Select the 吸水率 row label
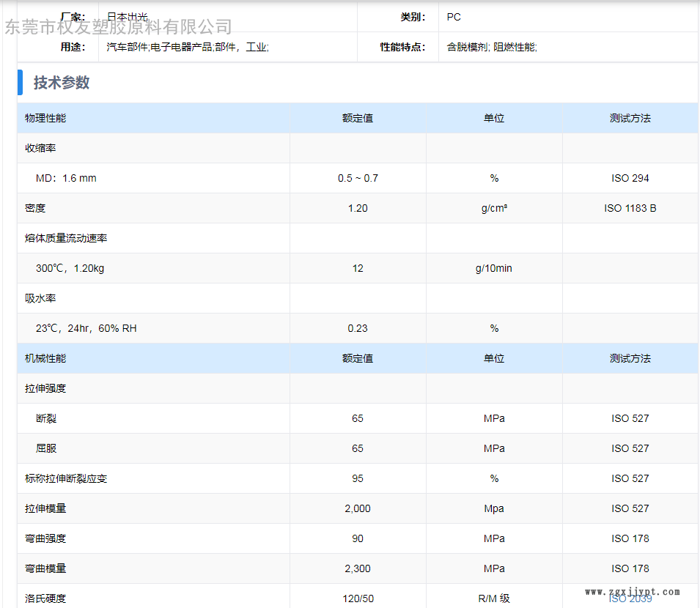Image resolution: width=700 pixels, height=608 pixels. (40, 298)
